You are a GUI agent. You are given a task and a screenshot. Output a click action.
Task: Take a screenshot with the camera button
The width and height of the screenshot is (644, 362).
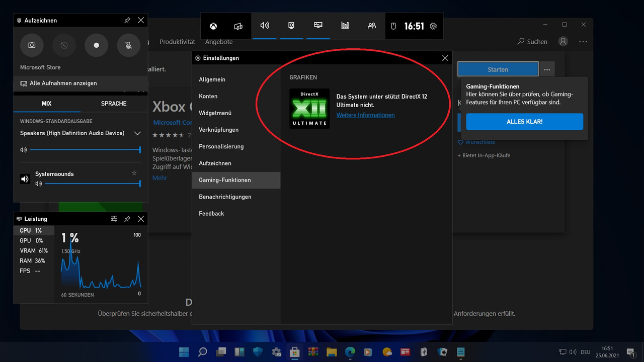tap(32, 45)
